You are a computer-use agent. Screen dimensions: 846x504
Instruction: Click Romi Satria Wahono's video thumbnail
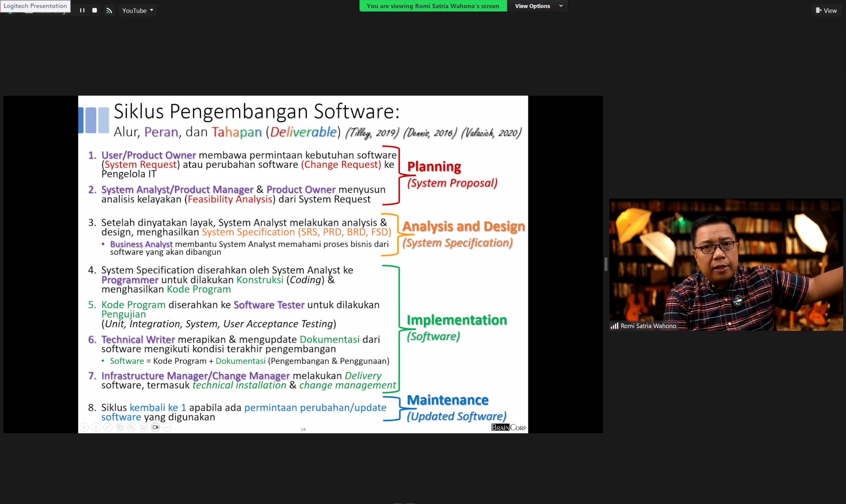[x=726, y=264]
